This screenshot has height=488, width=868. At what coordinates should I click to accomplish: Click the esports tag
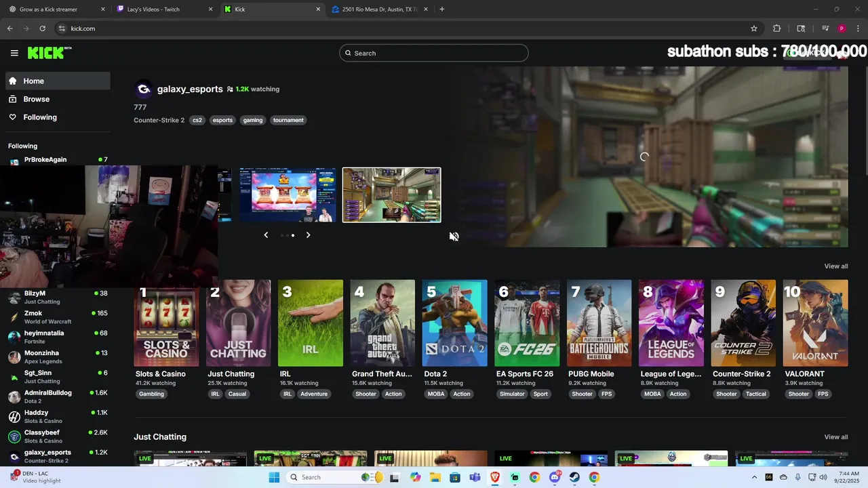point(222,120)
